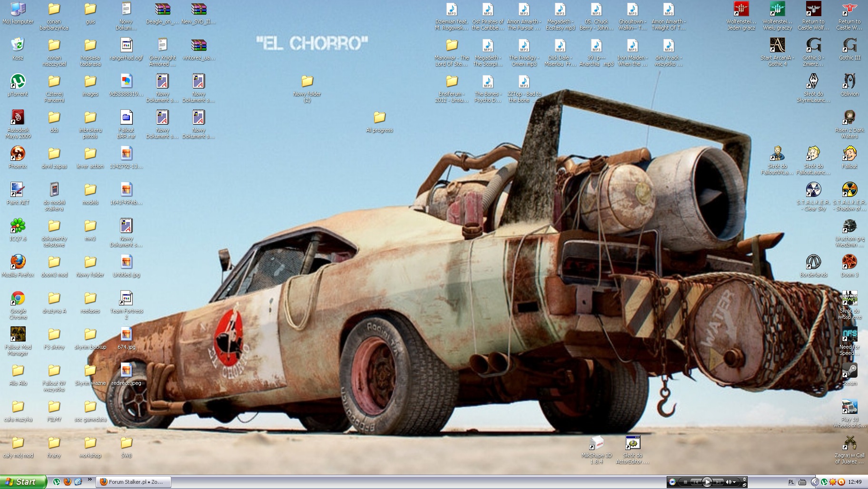Screen dimensions: 868x489
Task: Open µTorrent system tray icon
Action: 824,482
